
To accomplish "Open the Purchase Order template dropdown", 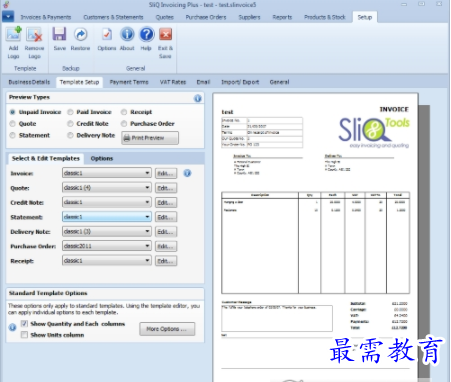I will point(107,246).
